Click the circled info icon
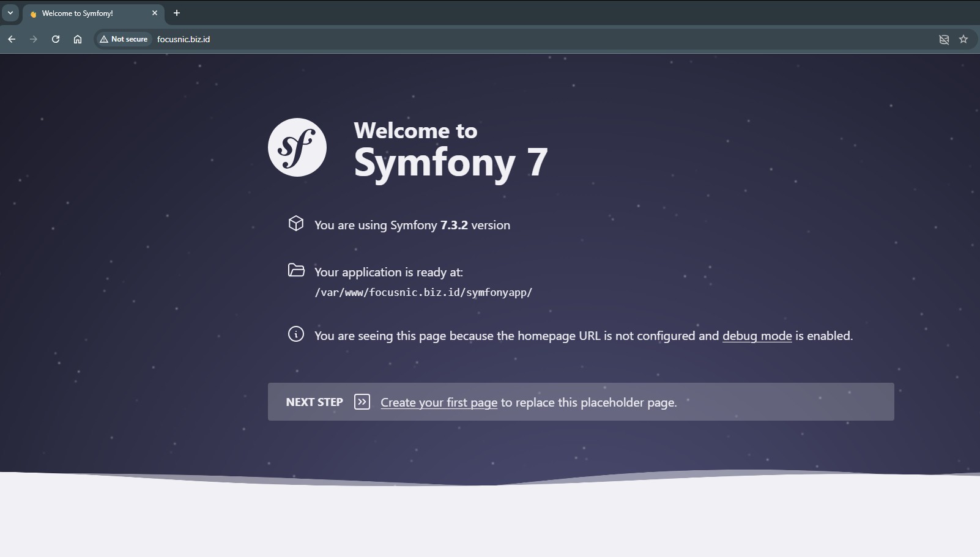This screenshot has height=557, width=980. (x=296, y=334)
